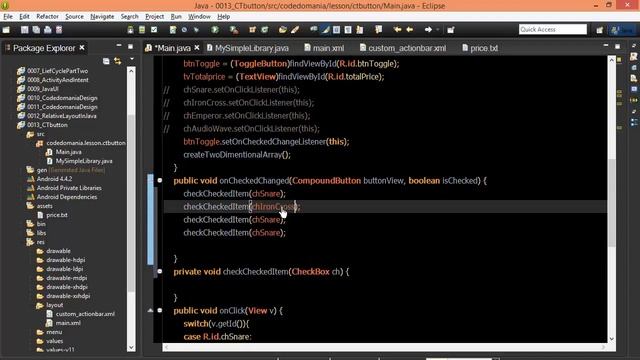Click the btnToggle.setOnCheckedChangeListener(this) line
The image size is (640, 360).
pos(266,142)
